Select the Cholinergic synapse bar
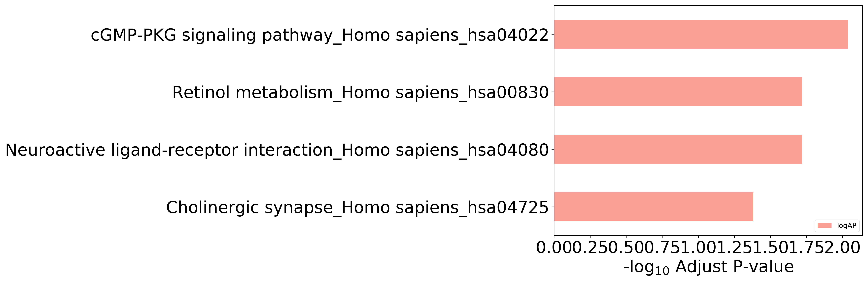Screen dimensions: 868x281 point(654,207)
